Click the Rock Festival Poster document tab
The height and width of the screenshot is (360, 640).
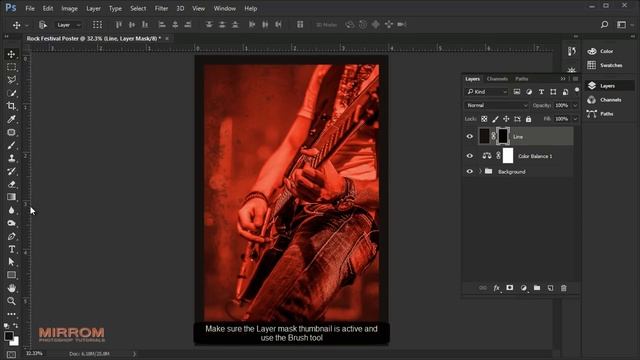click(x=94, y=38)
